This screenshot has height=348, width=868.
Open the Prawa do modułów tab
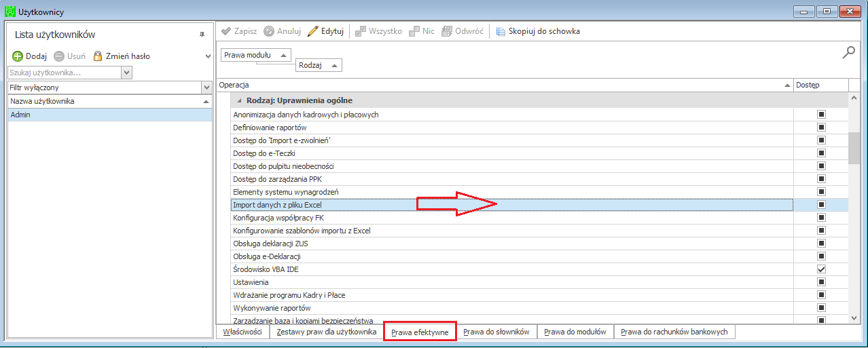click(x=575, y=332)
